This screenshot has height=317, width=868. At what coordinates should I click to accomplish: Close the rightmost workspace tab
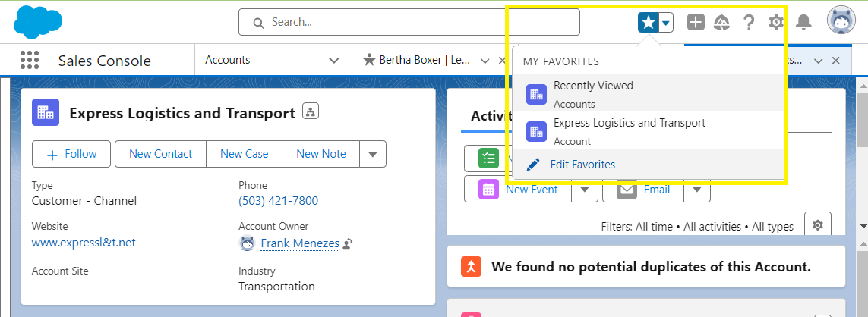836,61
